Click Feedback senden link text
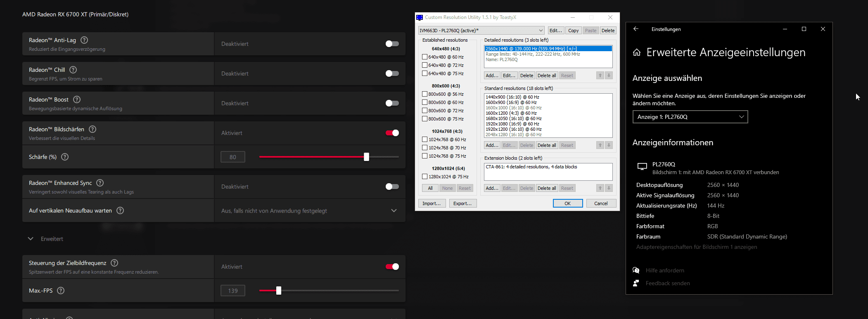 pyautogui.click(x=668, y=283)
